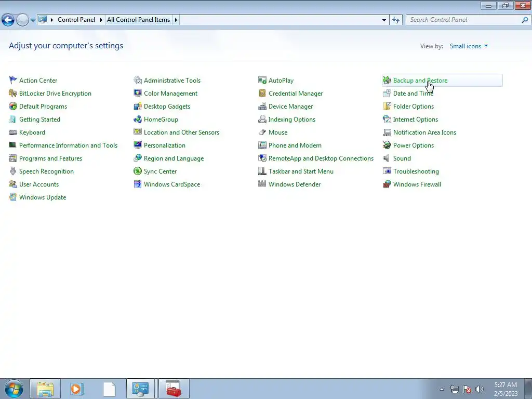This screenshot has height=399, width=532.
Task: Select the Control Panel breadcrumb
Action: [76, 20]
